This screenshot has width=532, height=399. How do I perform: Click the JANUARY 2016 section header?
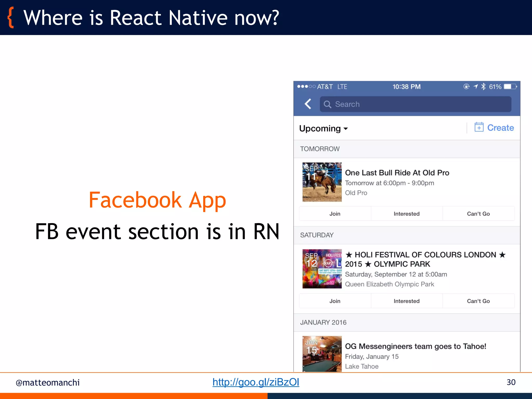(x=407, y=322)
